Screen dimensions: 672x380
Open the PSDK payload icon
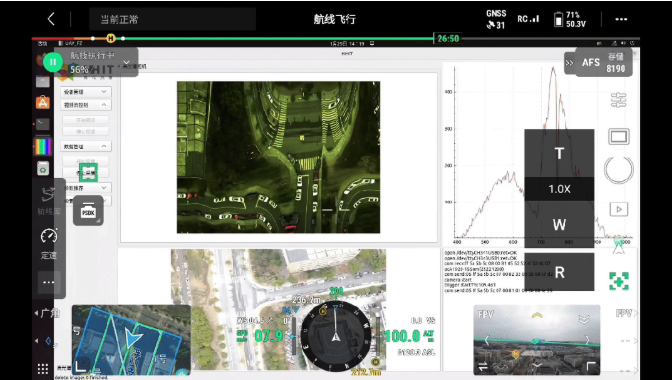coord(88,211)
